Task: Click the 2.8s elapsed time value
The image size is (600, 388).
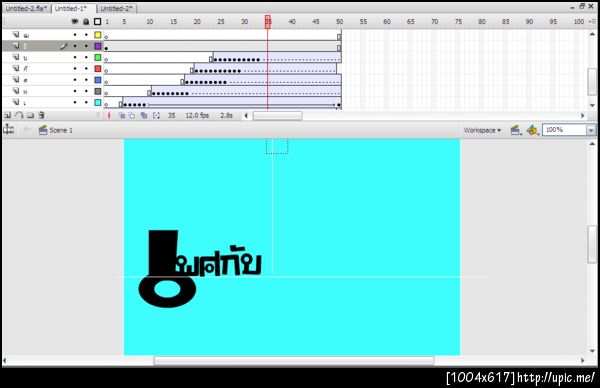Action: [227, 115]
